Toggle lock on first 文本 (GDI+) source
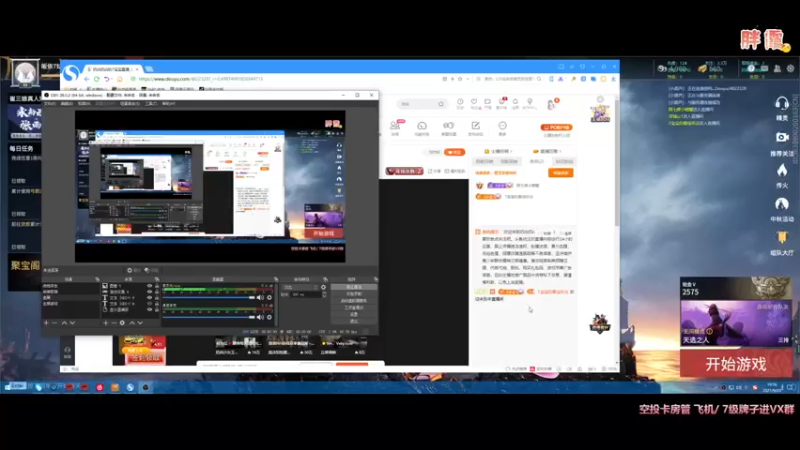 pos(157,297)
